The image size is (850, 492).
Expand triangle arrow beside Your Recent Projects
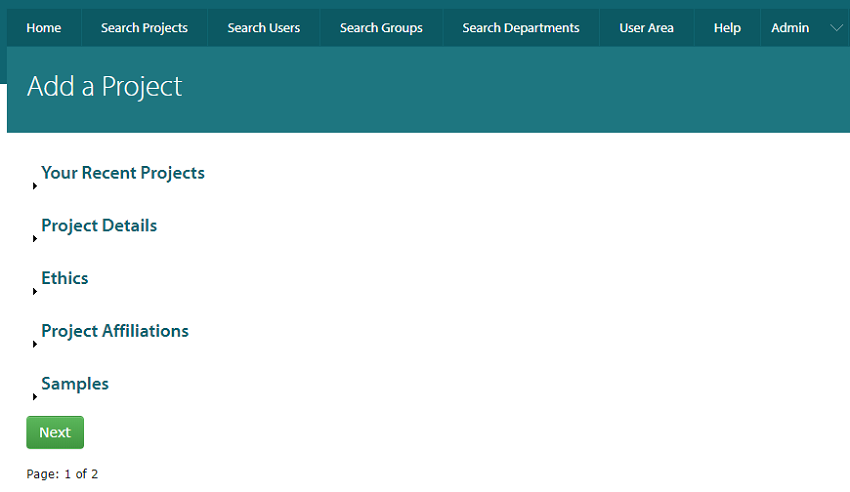35,186
